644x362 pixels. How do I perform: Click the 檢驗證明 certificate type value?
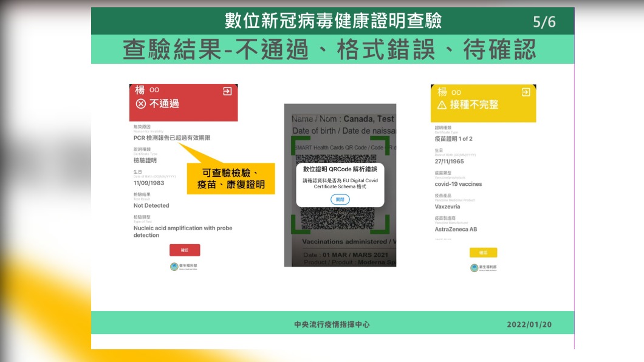tap(145, 160)
